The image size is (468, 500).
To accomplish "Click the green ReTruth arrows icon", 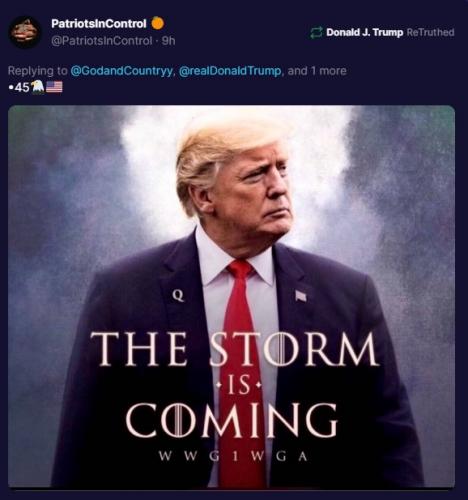I will [x=316, y=32].
